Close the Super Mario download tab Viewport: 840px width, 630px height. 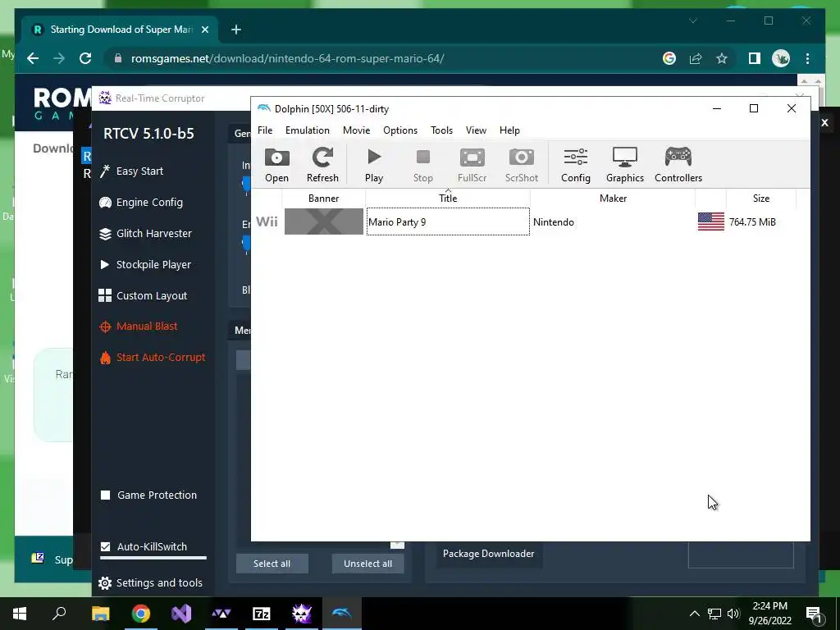tap(204, 30)
